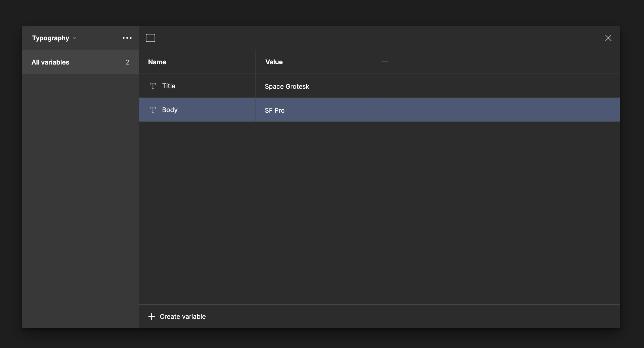
Task: Close the variables panel with X
Action: point(608,38)
